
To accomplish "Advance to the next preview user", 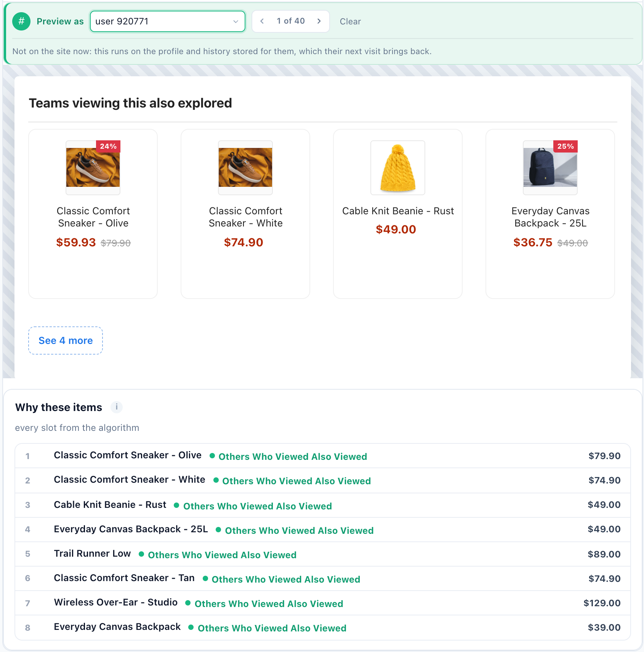I will pos(319,21).
